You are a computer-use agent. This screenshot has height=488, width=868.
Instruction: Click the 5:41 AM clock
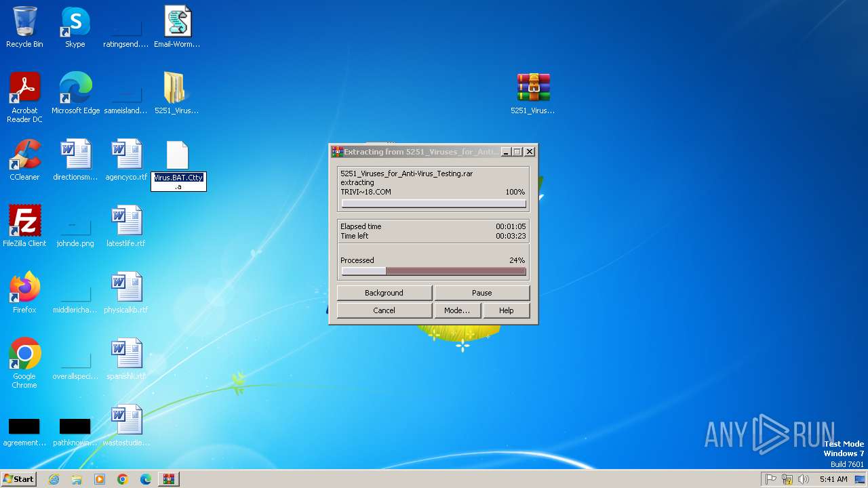(833, 479)
